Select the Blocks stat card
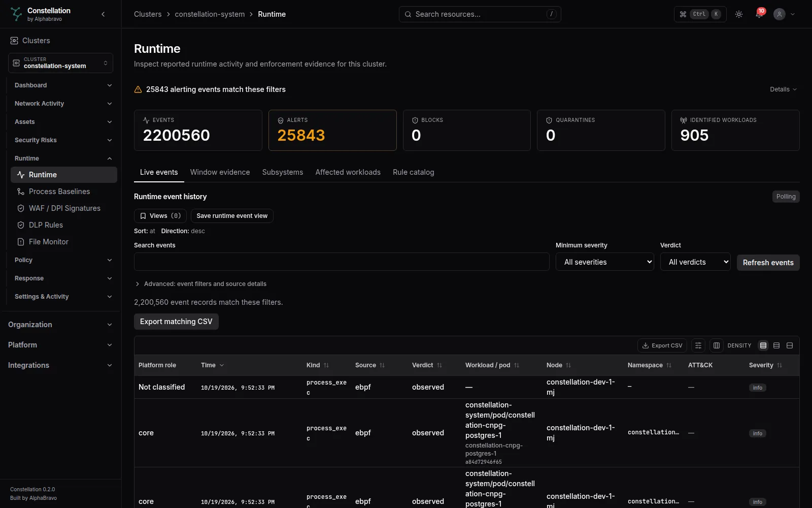This screenshot has width=812, height=508. coord(467,130)
